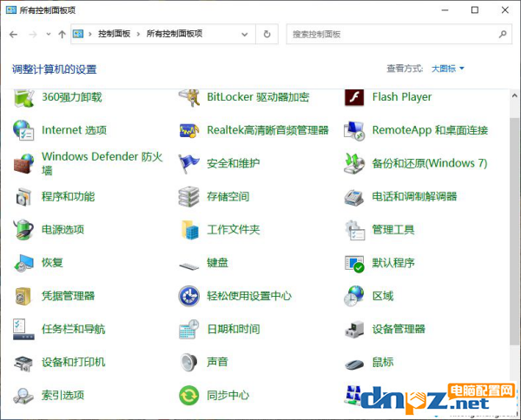
Task: Open the 日期和时间 calendar icon
Action: click(x=188, y=329)
